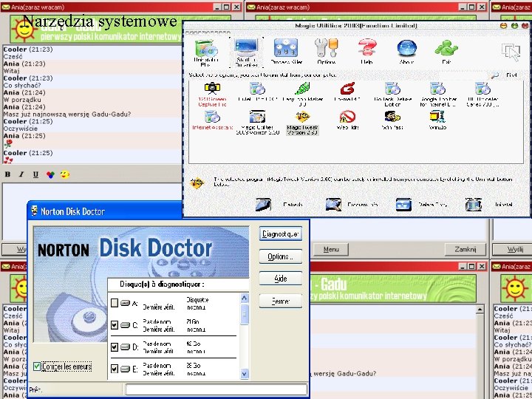Click Diagnostiquer in Norton Disk Doctor
This screenshot has width=532, height=399.
pos(281,234)
